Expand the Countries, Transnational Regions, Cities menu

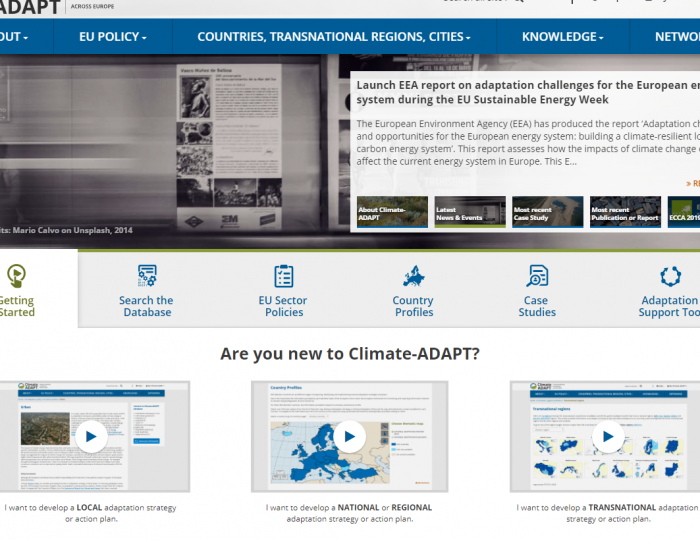tap(334, 37)
